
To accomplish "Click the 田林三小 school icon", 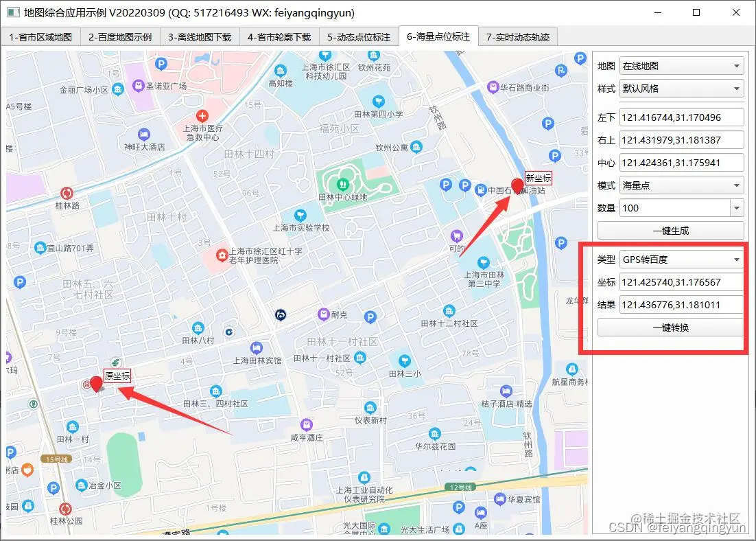I will pos(405,360).
